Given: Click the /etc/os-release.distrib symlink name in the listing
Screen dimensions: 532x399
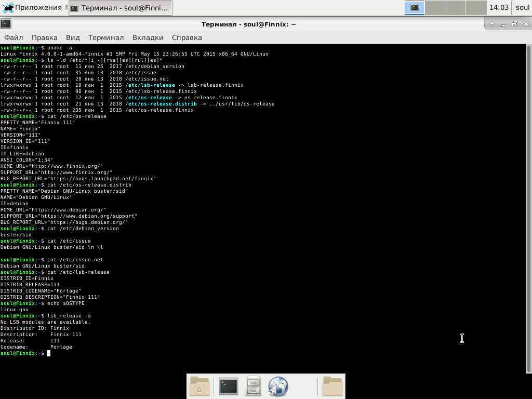Looking at the screenshot, I should pyautogui.click(x=161, y=104).
